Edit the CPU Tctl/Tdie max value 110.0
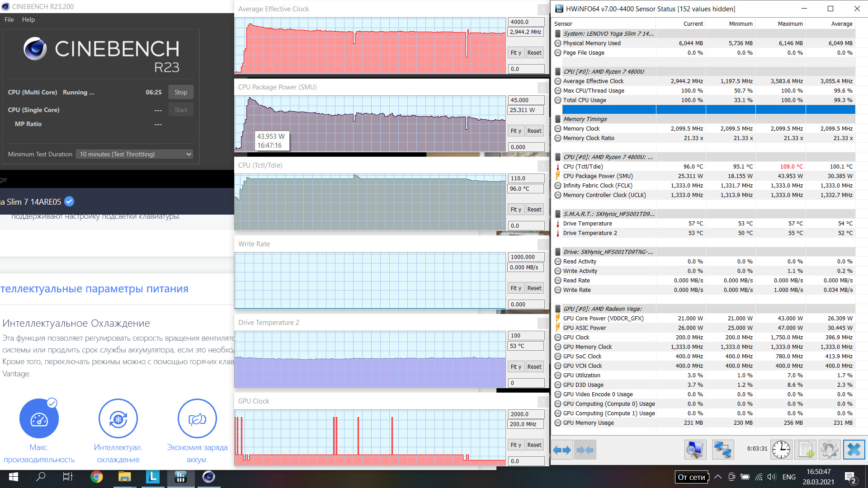The width and height of the screenshot is (868, 488). pos(526,178)
